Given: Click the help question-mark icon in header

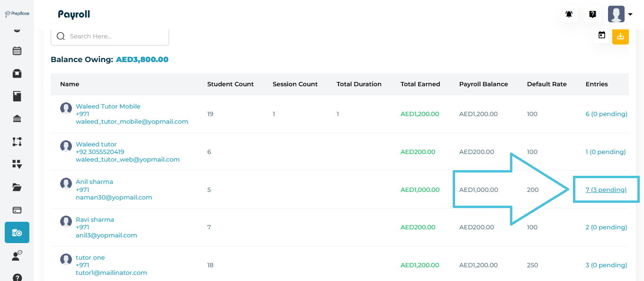Looking at the screenshot, I should point(592,14).
